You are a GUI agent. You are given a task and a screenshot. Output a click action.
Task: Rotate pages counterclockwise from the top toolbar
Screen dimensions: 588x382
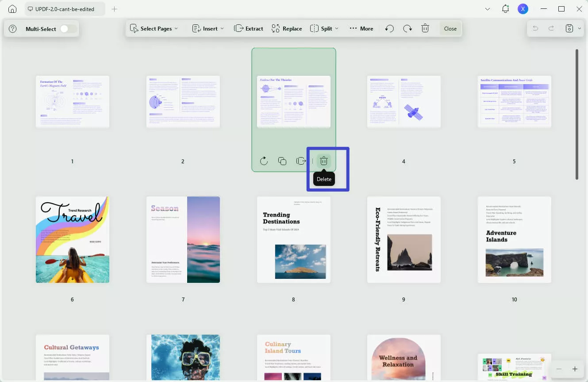click(389, 29)
